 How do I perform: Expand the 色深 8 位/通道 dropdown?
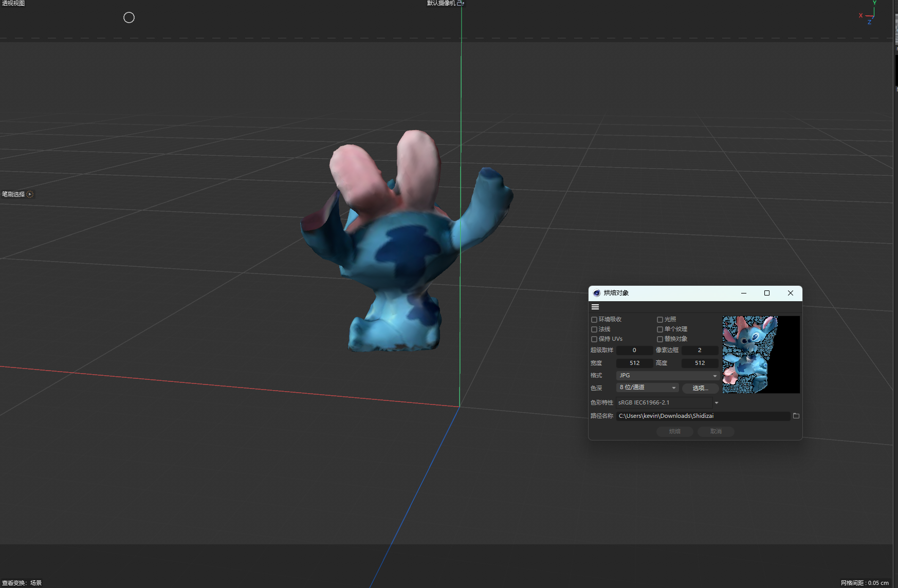click(x=648, y=388)
